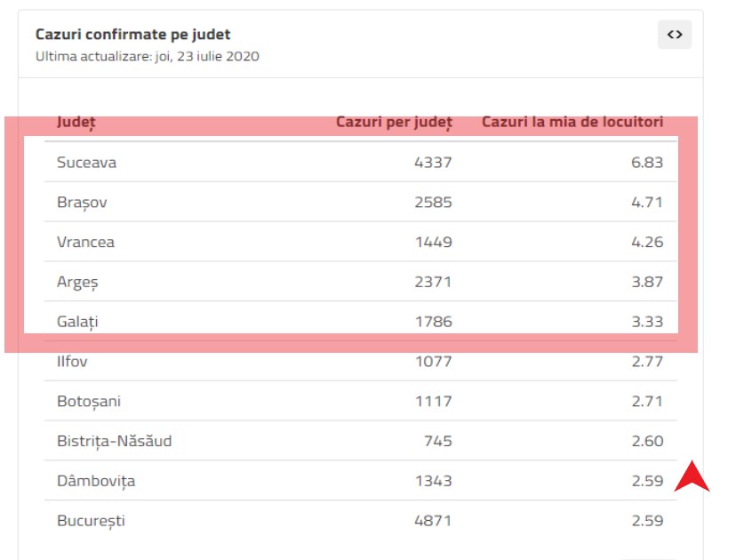
Task: Click the Ilfov county name
Action: tap(72, 362)
